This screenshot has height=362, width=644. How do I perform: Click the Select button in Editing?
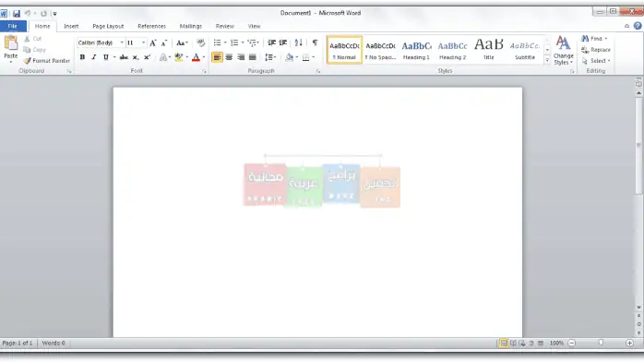point(596,61)
